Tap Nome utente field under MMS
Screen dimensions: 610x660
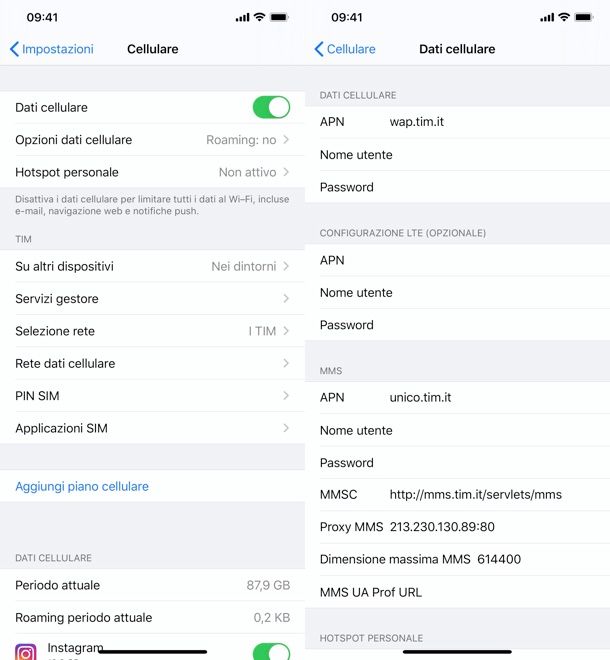pyautogui.click(x=457, y=430)
